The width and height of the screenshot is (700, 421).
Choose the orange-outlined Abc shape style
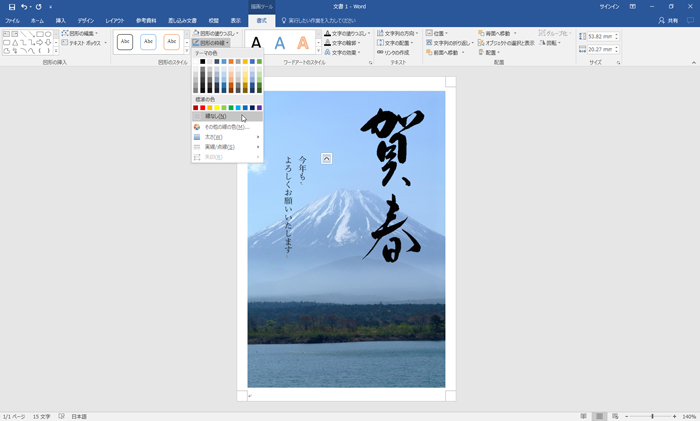pyautogui.click(x=172, y=42)
